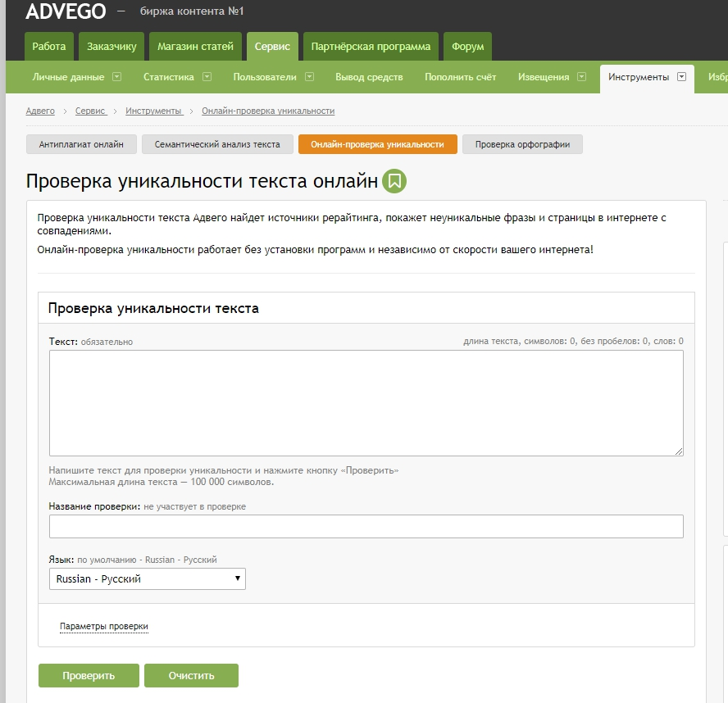Expand the Статистика dropdown arrow

click(x=207, y=77)
